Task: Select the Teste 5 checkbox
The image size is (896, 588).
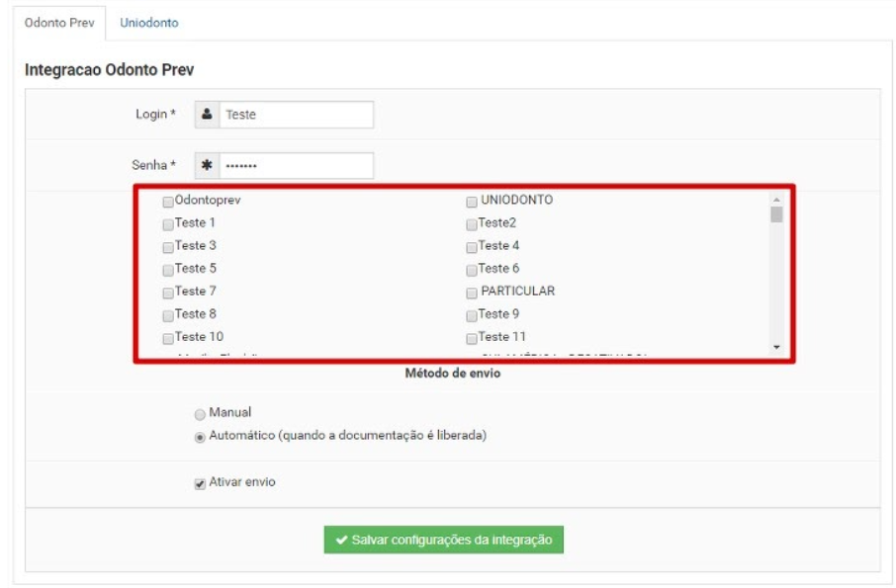Action: pyautogui.click(x=168, y=270)
